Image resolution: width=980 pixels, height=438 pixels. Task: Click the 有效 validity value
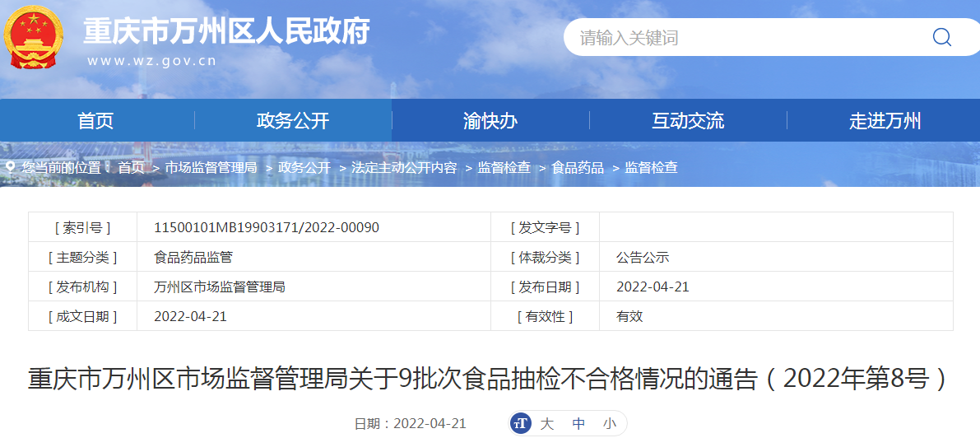(x=629, y=317)
